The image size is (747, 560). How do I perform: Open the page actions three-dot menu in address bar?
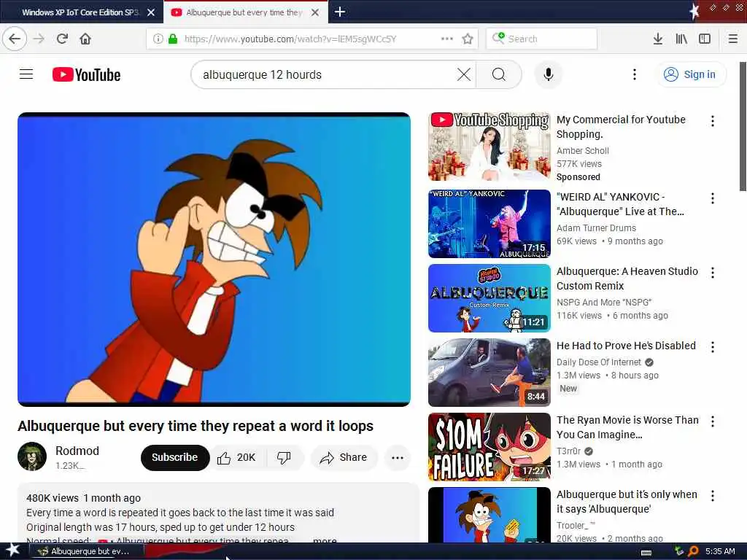(447, 39)
